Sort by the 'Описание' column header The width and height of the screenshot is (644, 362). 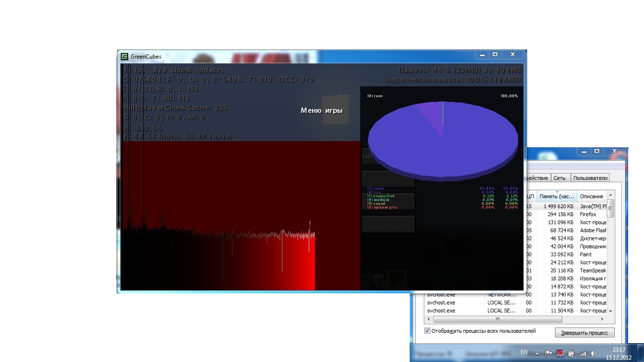pos(591,196)
